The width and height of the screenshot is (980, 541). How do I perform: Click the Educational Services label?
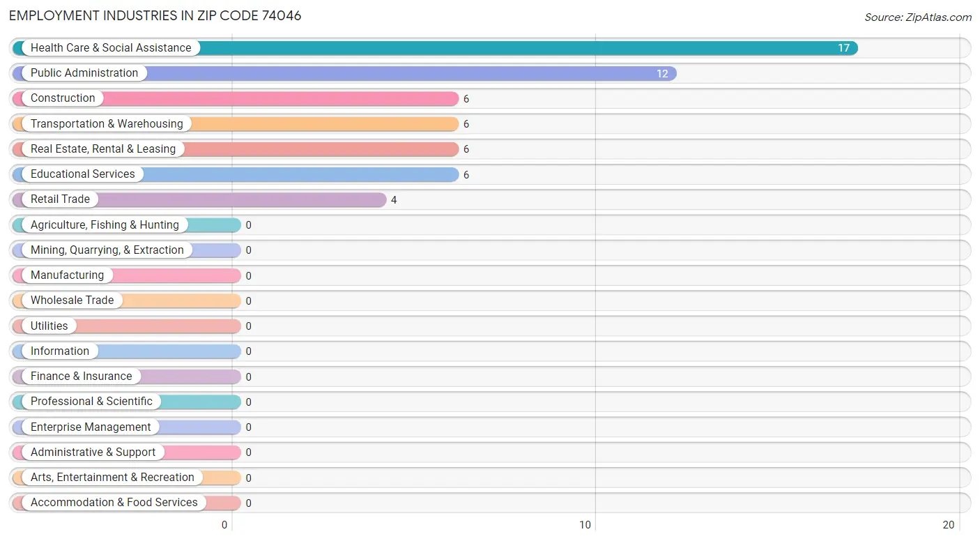click(83, 174)
